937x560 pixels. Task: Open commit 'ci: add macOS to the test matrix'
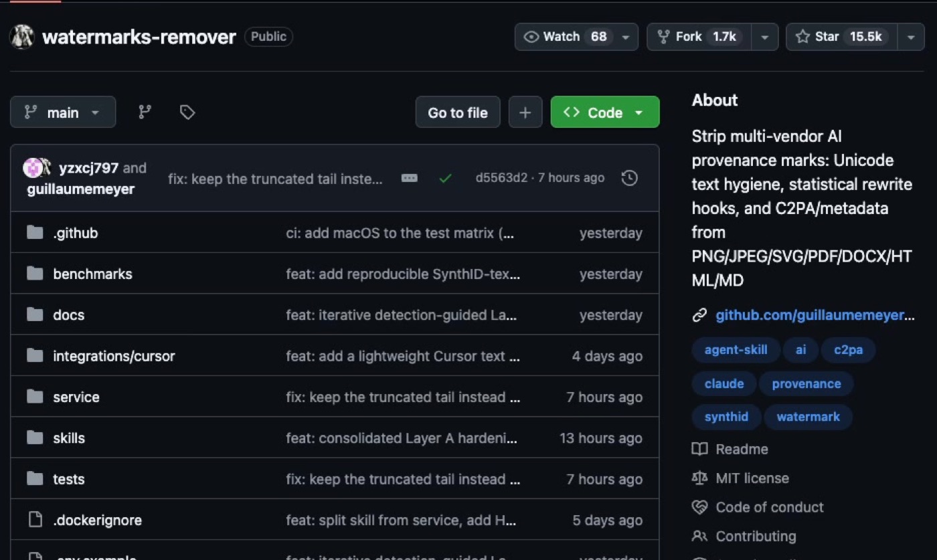(x=400, y=233)
